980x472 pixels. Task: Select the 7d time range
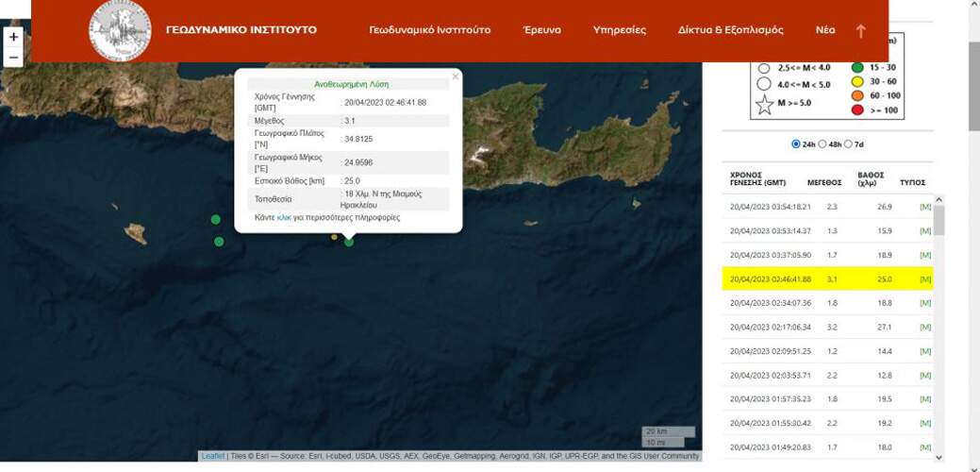tap(848, 144)
